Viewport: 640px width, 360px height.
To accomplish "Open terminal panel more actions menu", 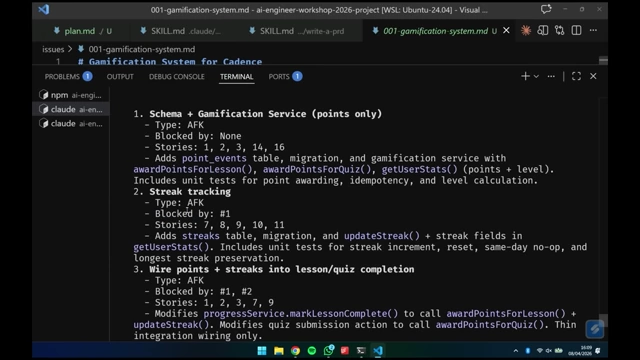I will [551, 76].
